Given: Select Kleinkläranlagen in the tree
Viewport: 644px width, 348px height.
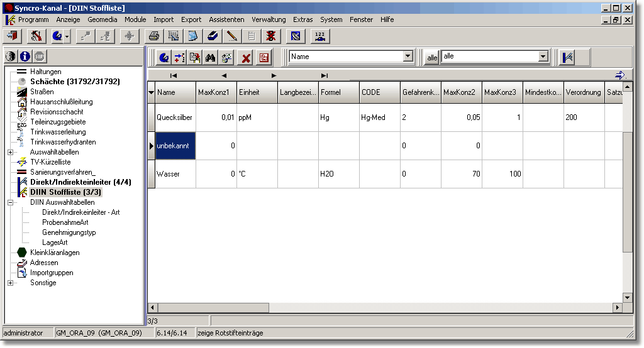Looking at the screenshot, I should (55, 253).
